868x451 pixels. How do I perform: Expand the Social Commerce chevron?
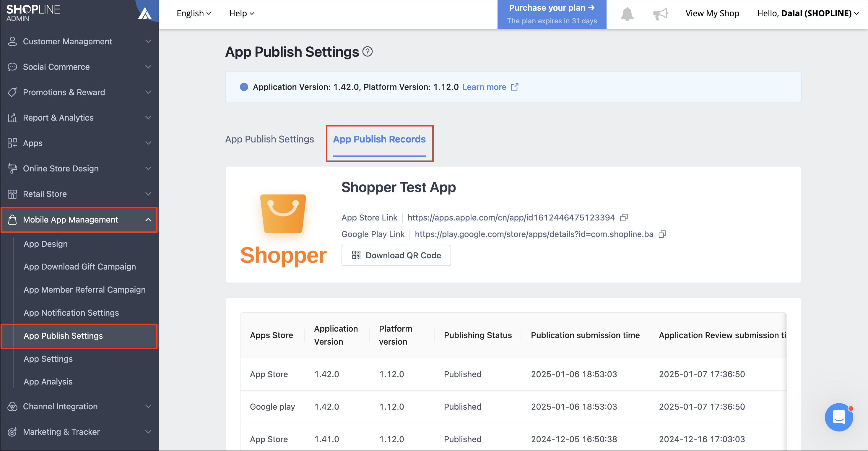(x=148, y=67)
